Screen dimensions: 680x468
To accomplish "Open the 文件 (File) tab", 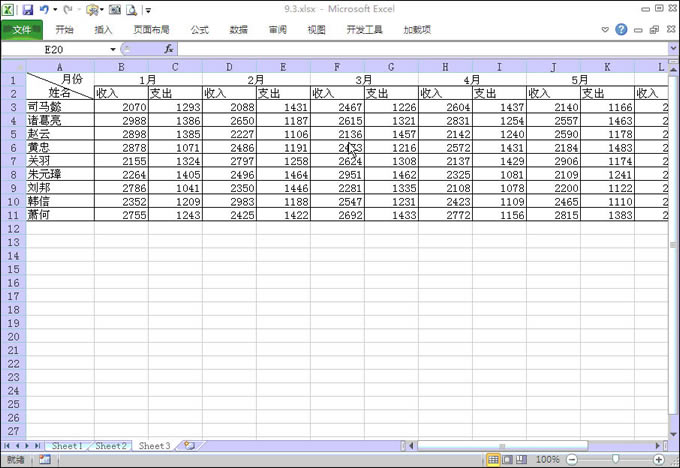I will click(22, 29).
